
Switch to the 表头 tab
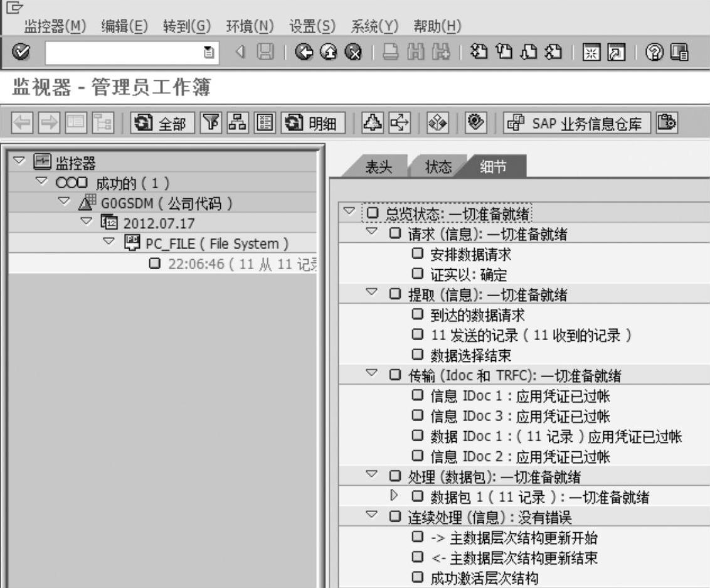click(x=379, y=167)
